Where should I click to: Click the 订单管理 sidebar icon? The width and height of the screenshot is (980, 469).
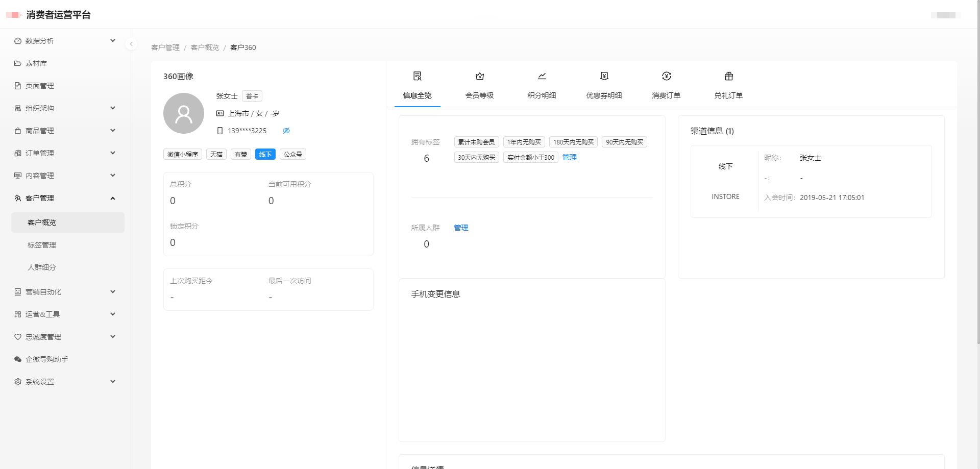(x=18, y=153)
